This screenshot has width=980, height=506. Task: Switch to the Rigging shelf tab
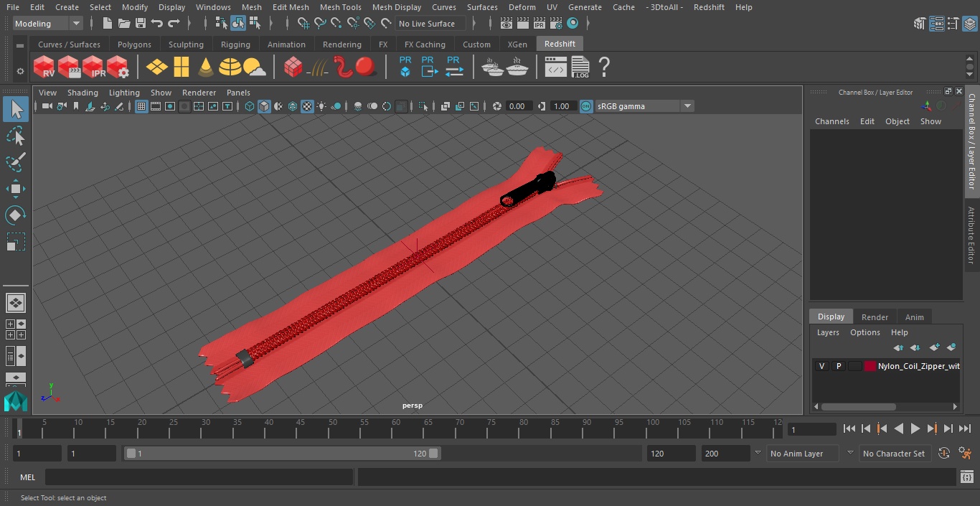[x=235, y=44]
